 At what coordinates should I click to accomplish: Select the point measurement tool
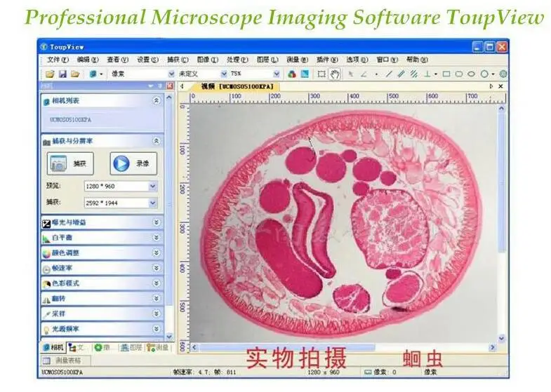(x=376, y=74)
